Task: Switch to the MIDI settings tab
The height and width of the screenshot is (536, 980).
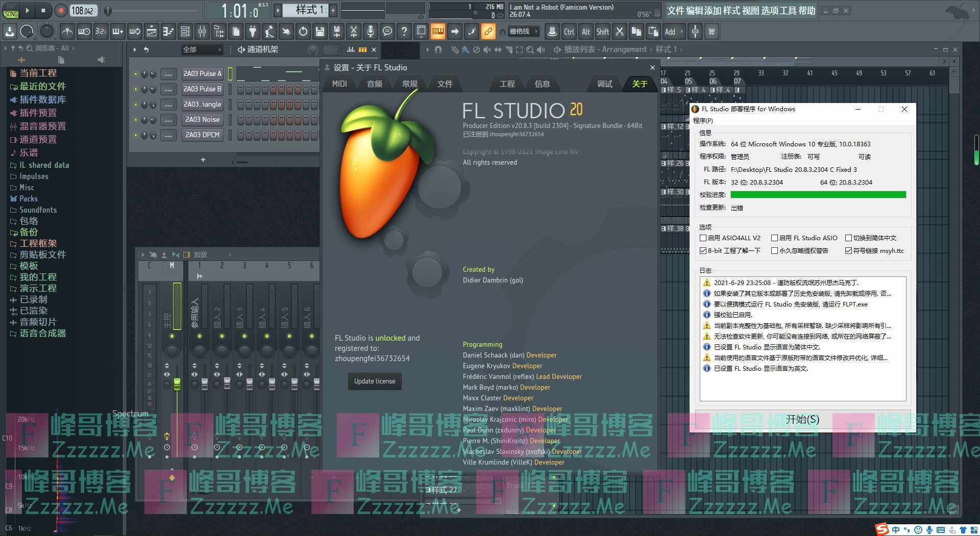Action: [x=339, y=84]
